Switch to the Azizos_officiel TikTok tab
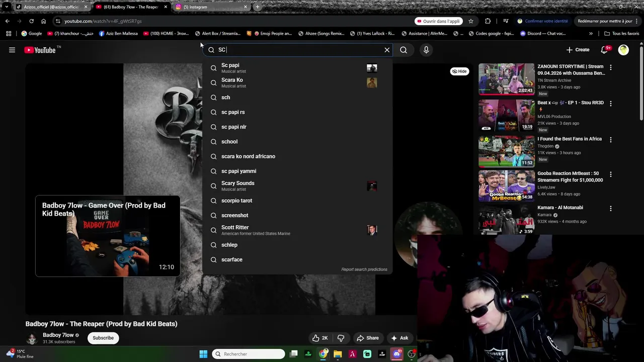 pos(50,7)
